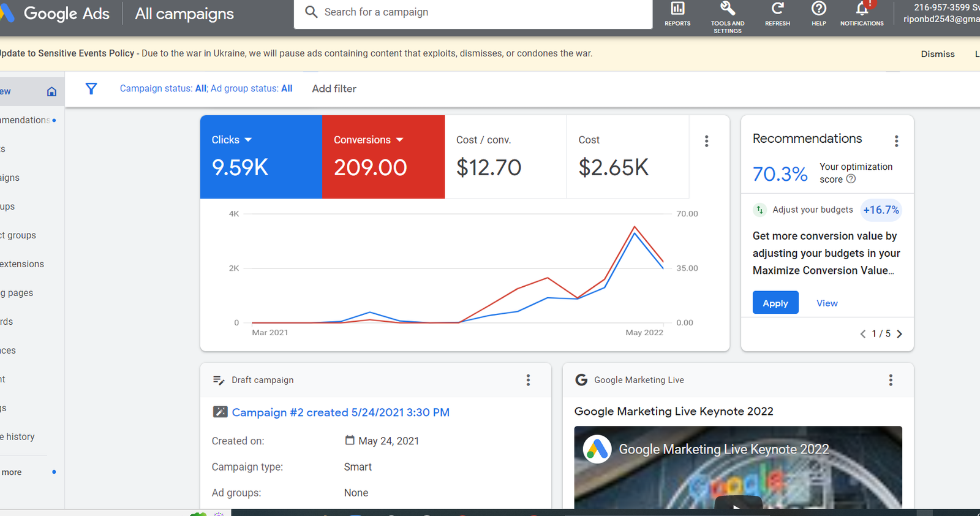Click the home icon in sidebar

(51, 91)
